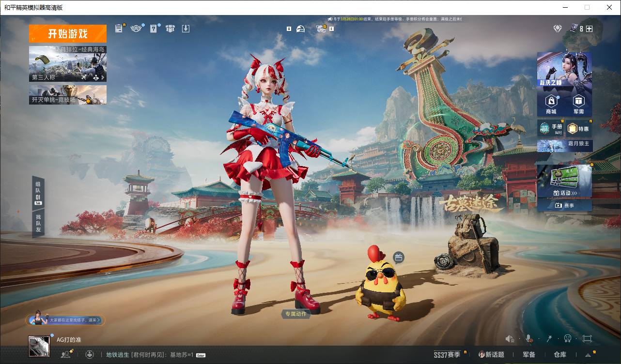Toggle the microphone mute icon

pos(529,338)
